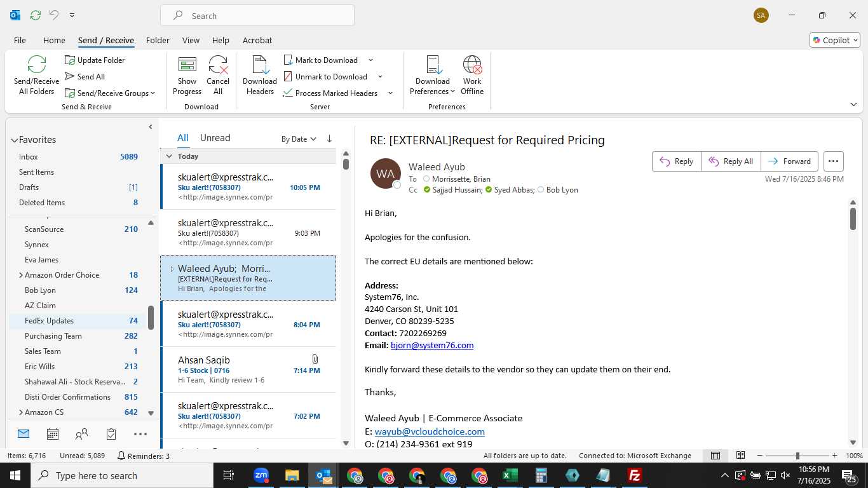Screen dimensions: 868x488
Task: Open Acrobat ribbon tab
Action: (x=257, y=40)
